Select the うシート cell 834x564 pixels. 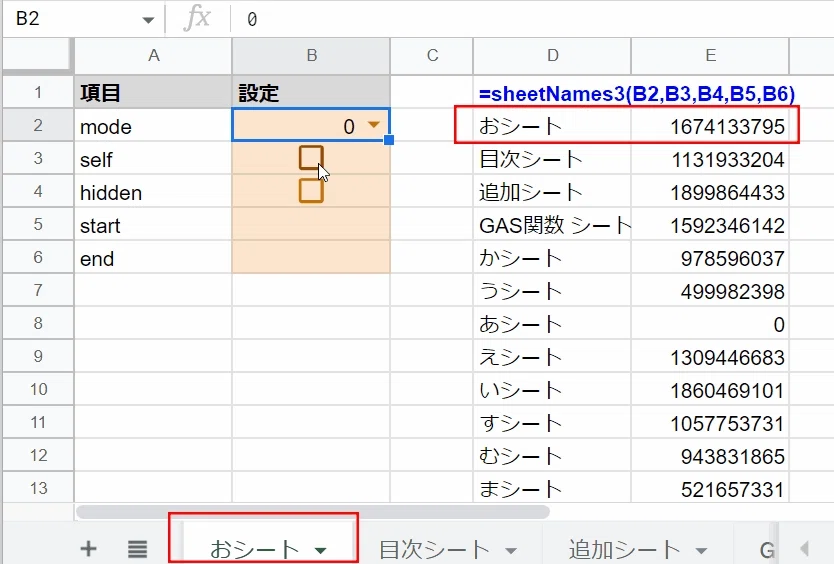click(552, 291)
